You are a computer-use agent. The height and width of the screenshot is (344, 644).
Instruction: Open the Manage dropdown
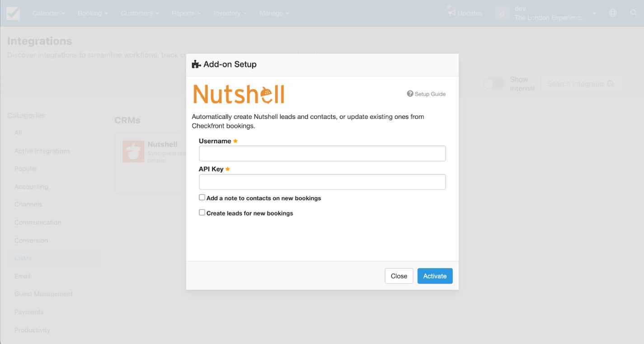(x=274, y=13)
